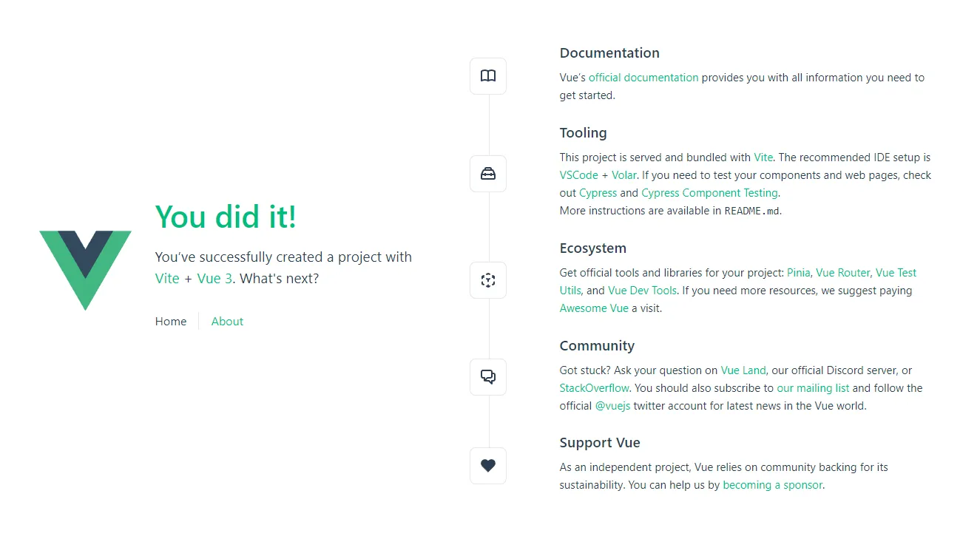
Task: Click the Documentation book icon
Action: (488, 76)
